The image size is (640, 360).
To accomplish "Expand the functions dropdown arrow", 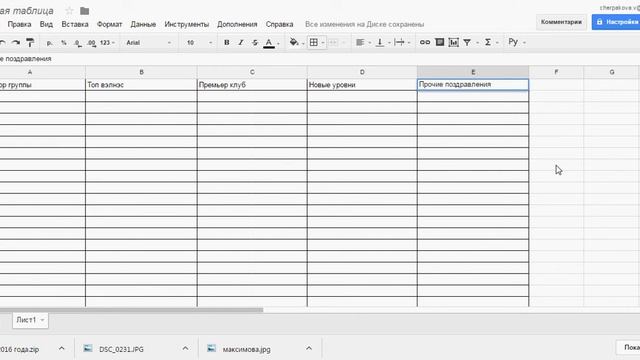I will 497,43.
